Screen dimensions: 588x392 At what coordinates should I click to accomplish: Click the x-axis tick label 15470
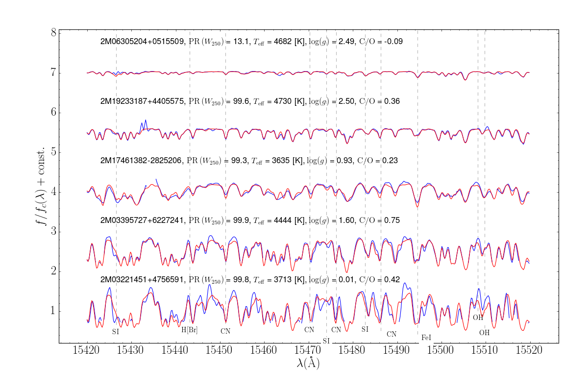coord(308,351)
